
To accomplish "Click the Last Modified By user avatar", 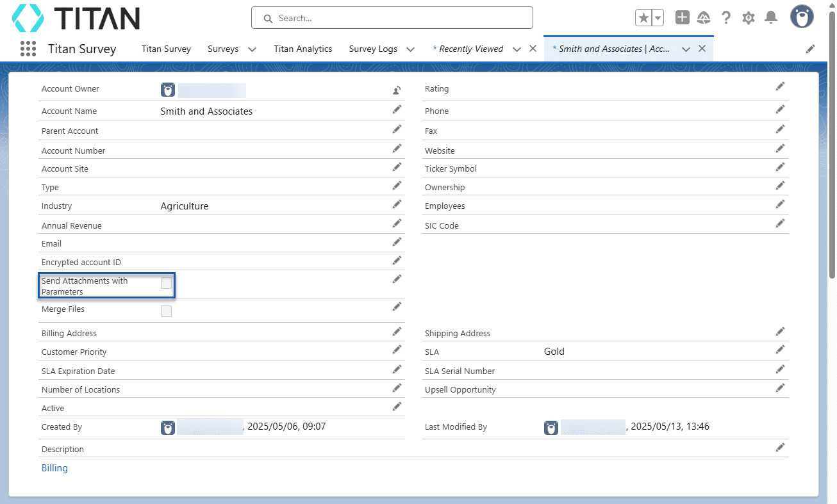I will (x=551, y=427).
